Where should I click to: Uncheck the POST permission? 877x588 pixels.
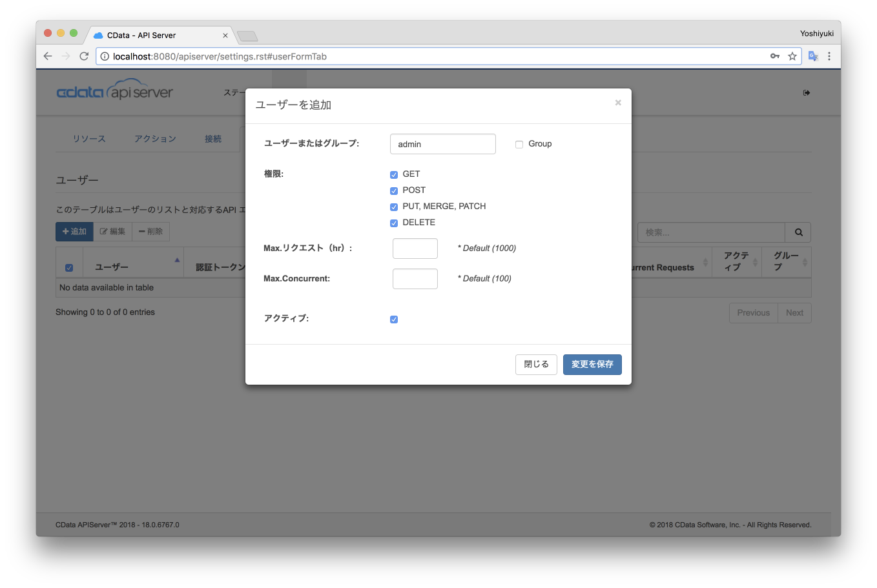pos(394,190)
